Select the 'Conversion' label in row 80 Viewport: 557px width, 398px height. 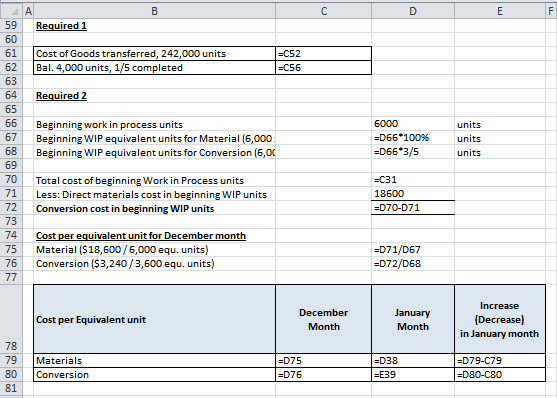pos(154,375)
